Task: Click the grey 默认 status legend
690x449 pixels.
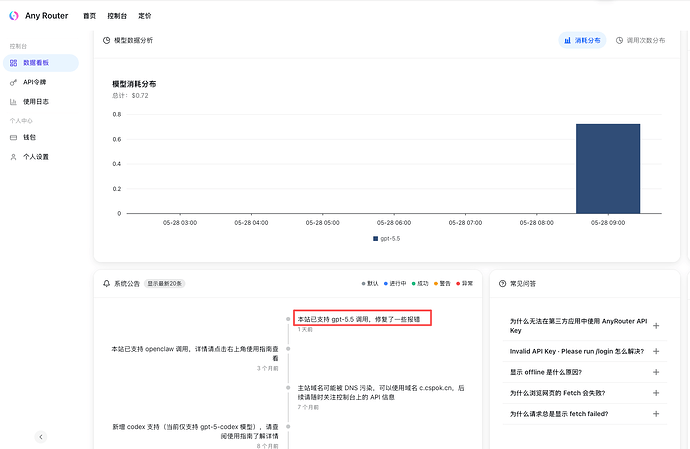Action: click(370, 283)
